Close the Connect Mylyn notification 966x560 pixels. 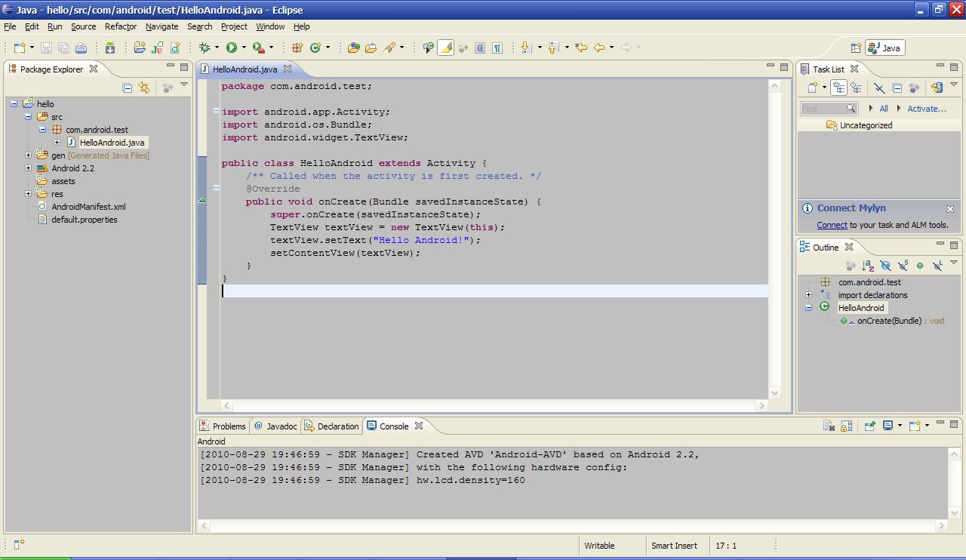pyautogui.click(x=950, y=209)
